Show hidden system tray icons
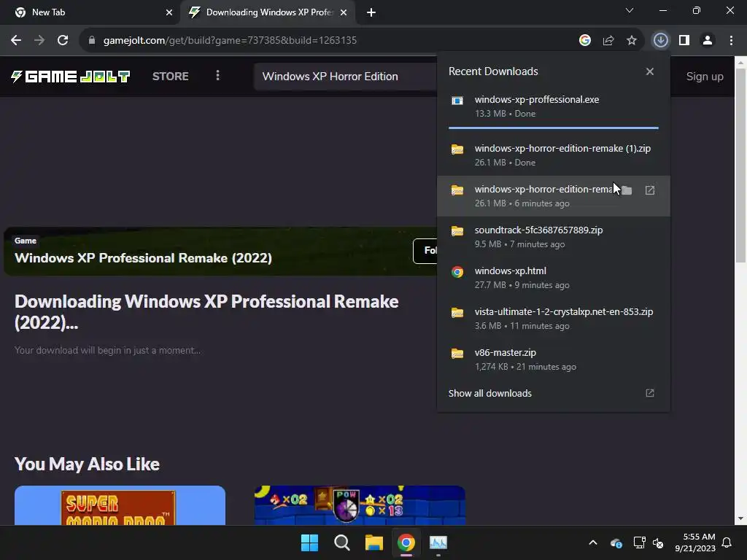This screenshot has width=747, height=560. [593, 542]
